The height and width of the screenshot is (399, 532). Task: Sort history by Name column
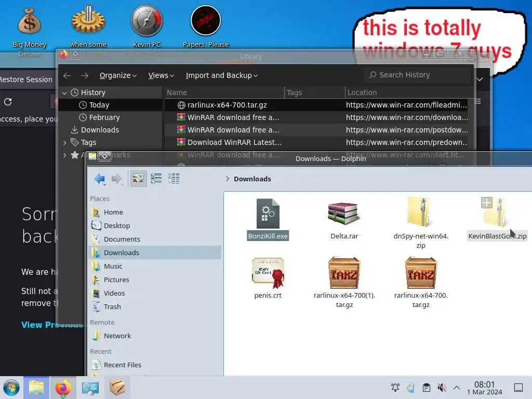click(224, 92)
